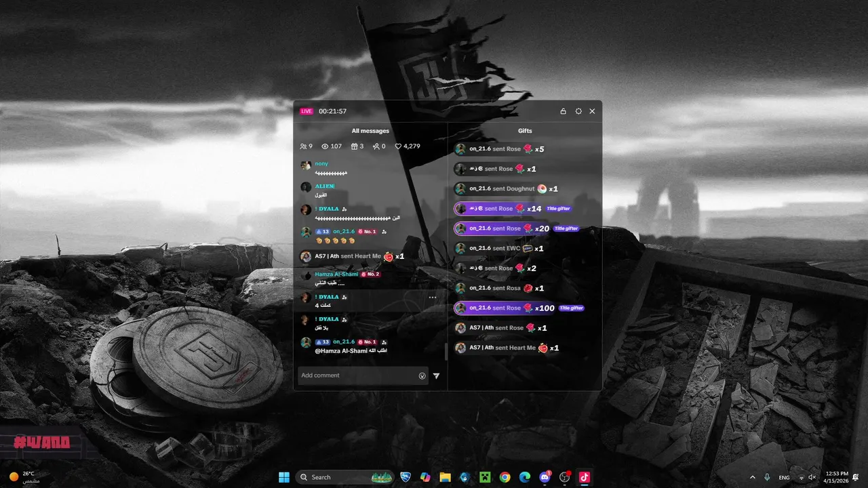Click the gift box count icon showing 3

(354, 146)
